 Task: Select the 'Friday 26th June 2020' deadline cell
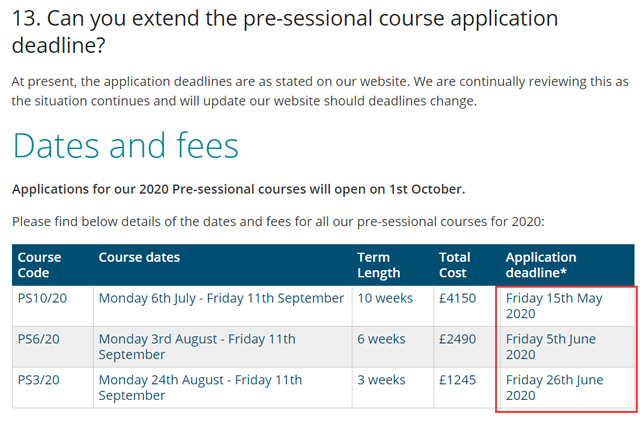[568, 388]
